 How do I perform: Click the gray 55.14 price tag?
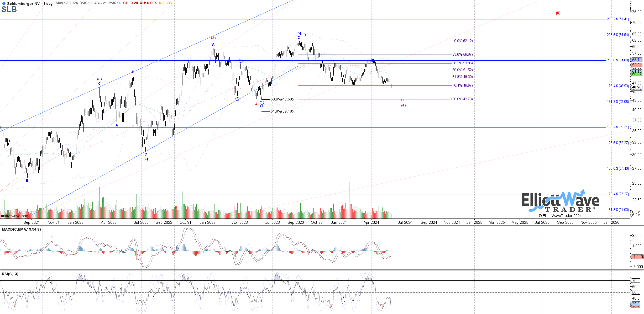637,60
